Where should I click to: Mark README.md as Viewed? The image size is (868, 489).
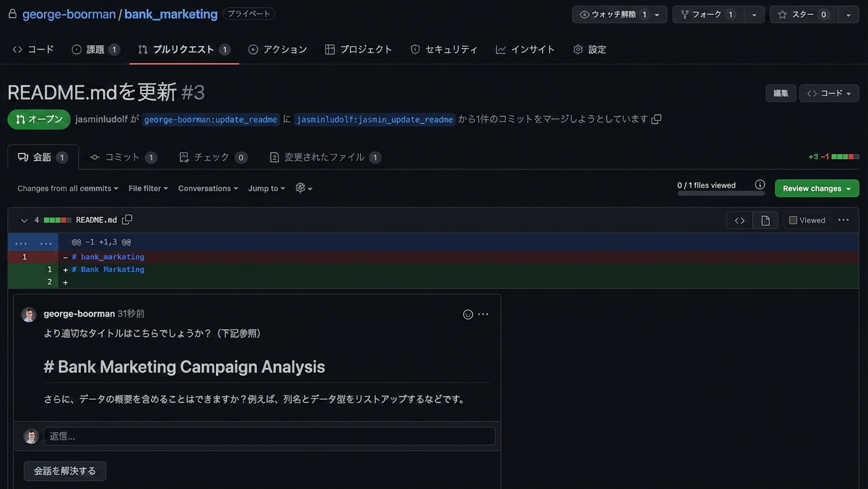pyautogui.click(x=807, y=220)
